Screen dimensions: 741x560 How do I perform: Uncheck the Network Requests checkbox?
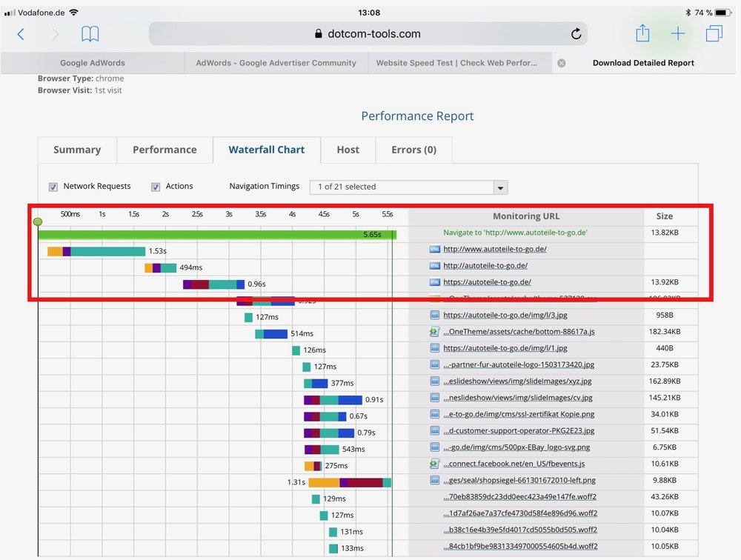coord(53,187)
